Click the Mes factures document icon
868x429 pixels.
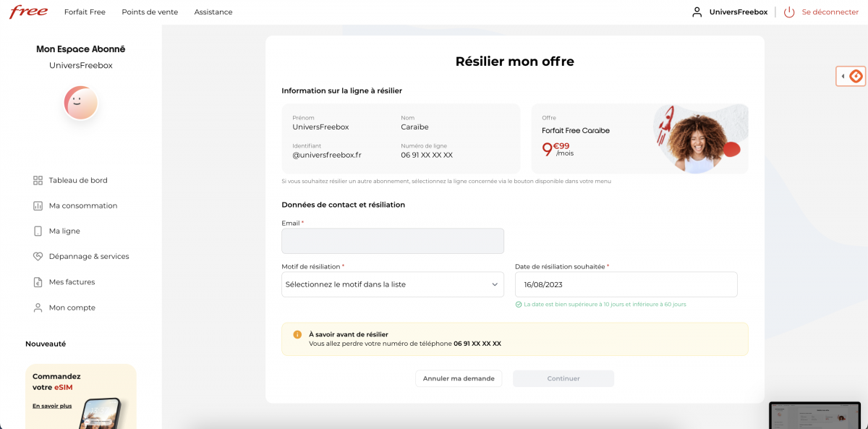[x=38, y=282]
